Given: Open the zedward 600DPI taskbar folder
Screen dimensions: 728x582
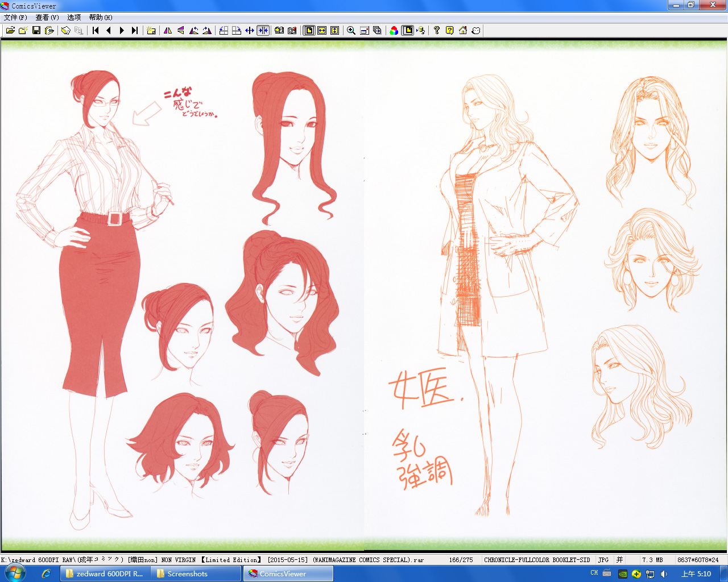Looking at the screenshot, I should (x=105, y=574).
